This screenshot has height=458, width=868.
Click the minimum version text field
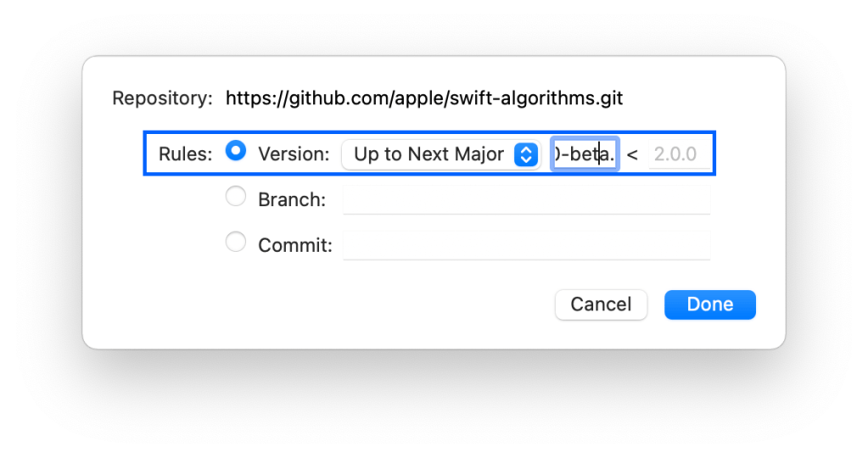pos(584,154)
